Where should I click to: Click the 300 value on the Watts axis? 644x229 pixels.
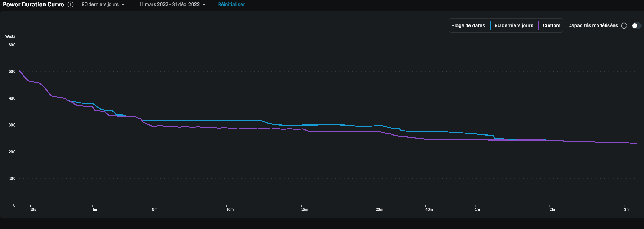pyautogui.click(x=12, y=125)
